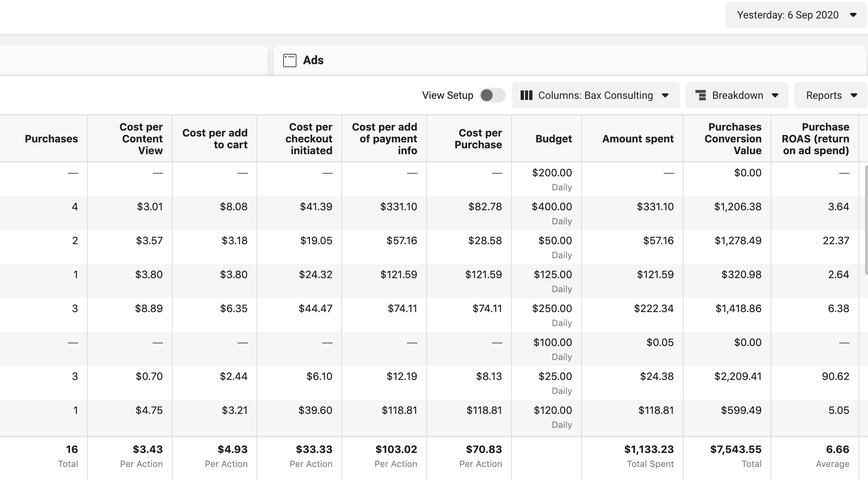Click Cost per add to cart header
Image resolution: width=868 pixels, height=481 pixels.
pos(215,139)
